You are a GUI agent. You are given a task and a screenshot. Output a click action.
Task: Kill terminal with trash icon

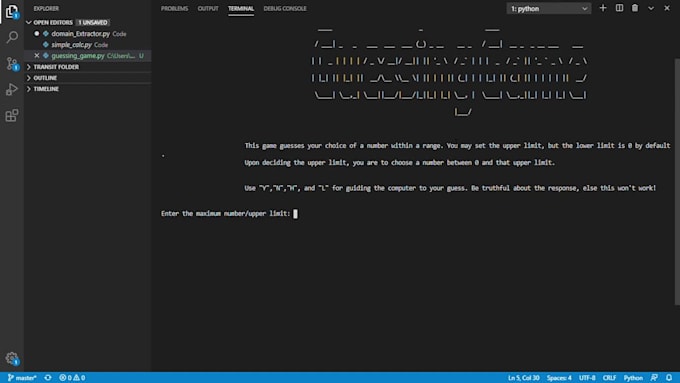pyautogui.click(x=635, y=8)
